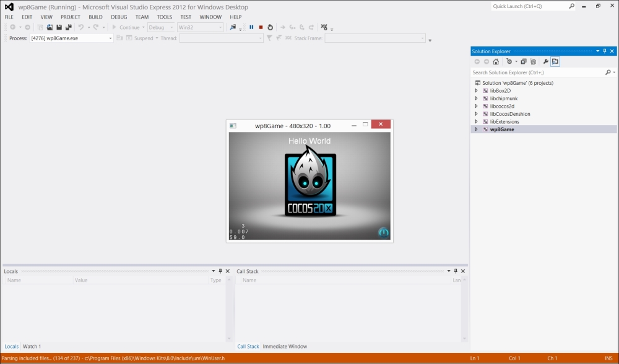Pause the debugger with Break All
The image size is (619, 364).
[251, 27]
